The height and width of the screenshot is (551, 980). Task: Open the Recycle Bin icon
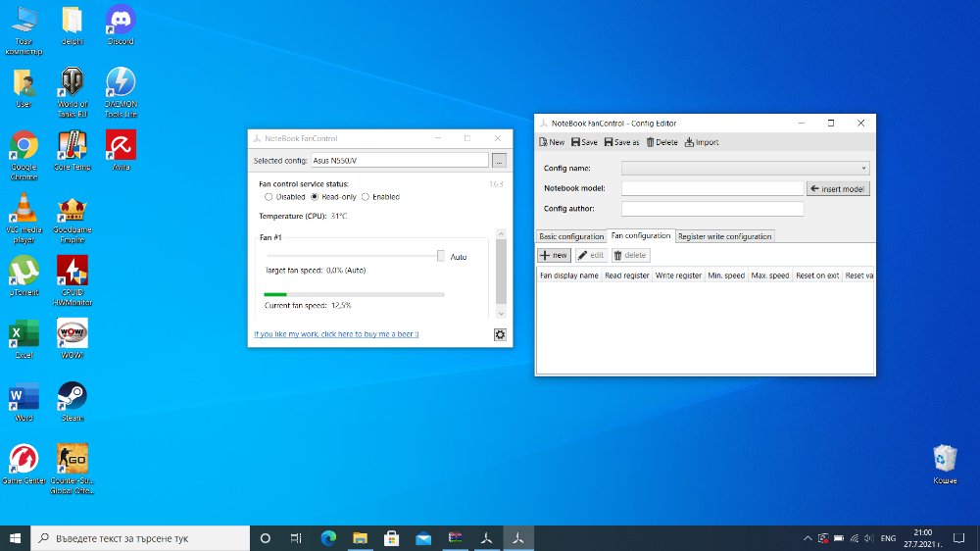pos(945,464)
